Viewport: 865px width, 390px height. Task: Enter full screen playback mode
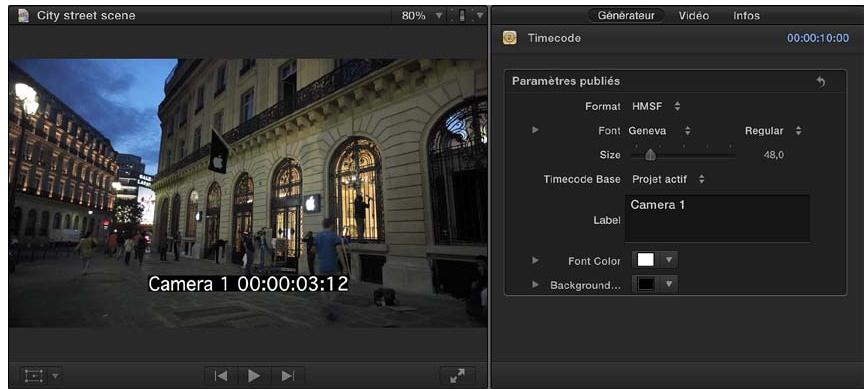click(457, 376)
